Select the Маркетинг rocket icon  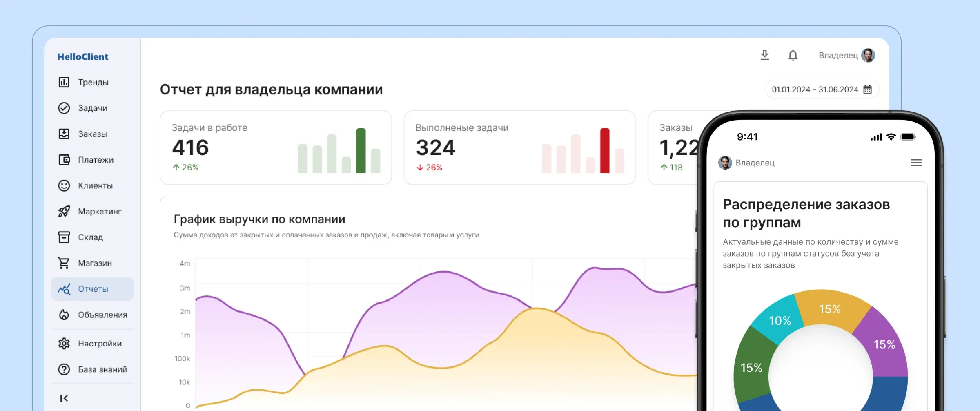tap(64, 212)
